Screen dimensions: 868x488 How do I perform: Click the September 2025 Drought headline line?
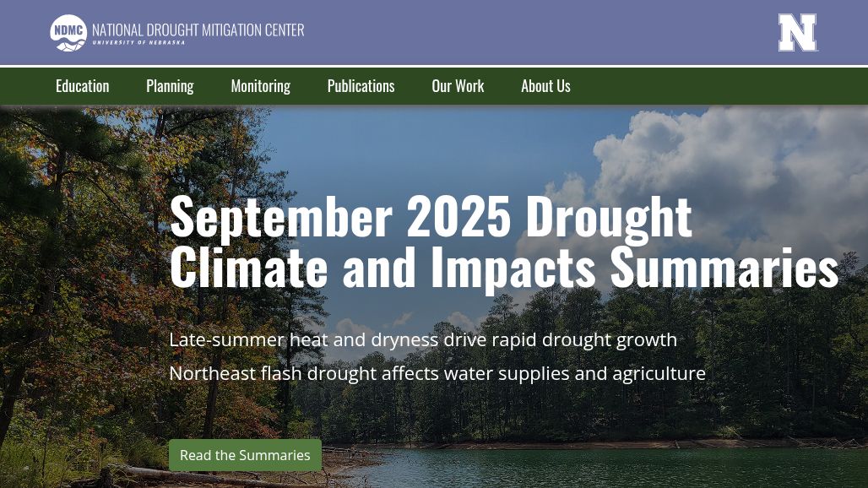click(x=431, y=216)
